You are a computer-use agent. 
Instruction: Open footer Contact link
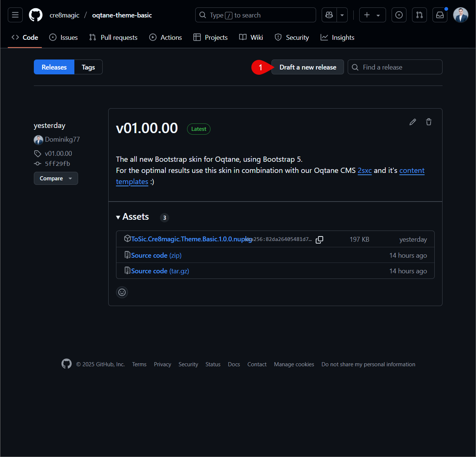(257, 364)
